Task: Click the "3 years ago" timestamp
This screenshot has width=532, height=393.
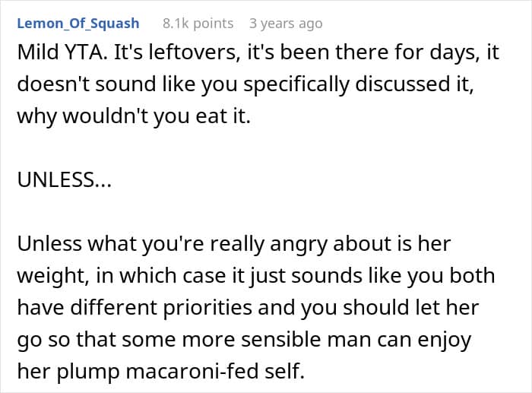Action: point(286,24)
